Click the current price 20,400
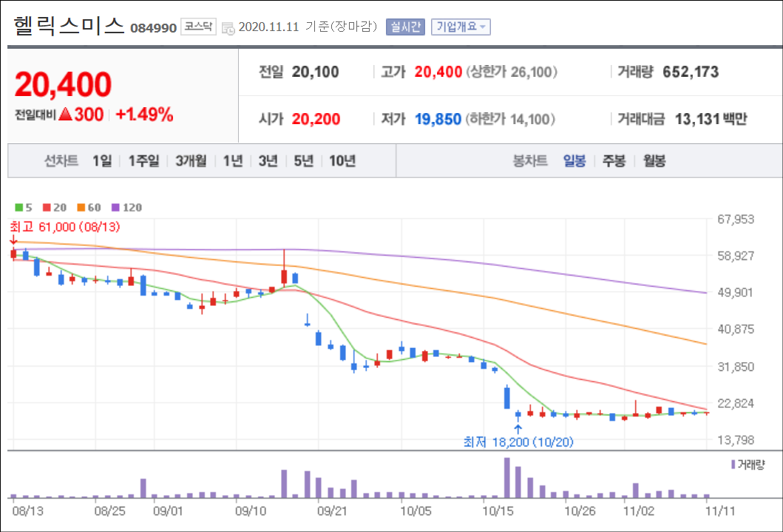Image resolution: width=783 pixels, height=532 pixels. (64, 83)
